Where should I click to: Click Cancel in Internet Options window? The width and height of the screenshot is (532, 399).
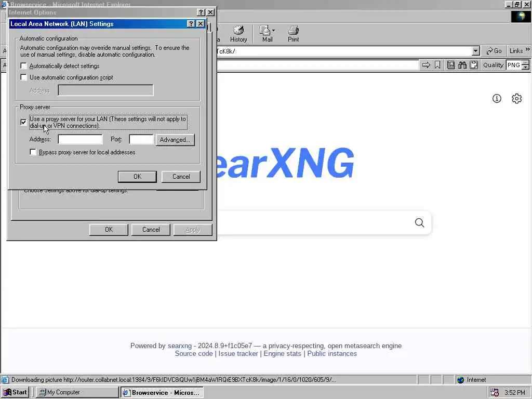pos(151,230)
